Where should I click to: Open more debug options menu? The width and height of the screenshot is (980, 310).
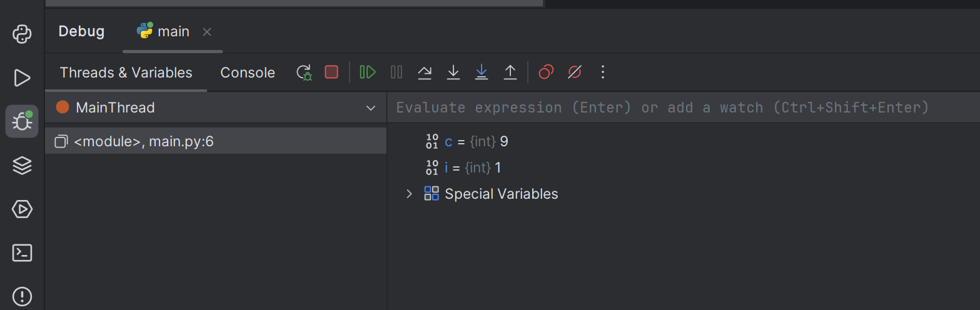pos(603,72)
